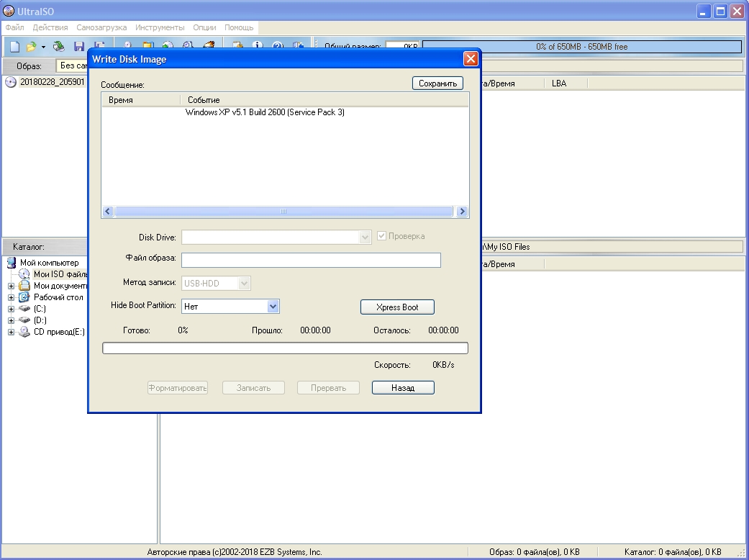Open the Самозагрузка menu

[x=101, y=27]
